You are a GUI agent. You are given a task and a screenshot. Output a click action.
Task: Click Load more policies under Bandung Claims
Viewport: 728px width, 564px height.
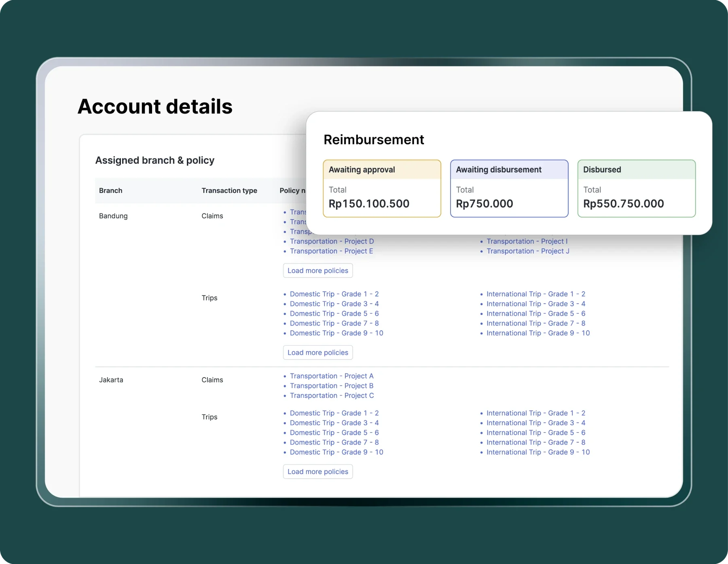317,270
